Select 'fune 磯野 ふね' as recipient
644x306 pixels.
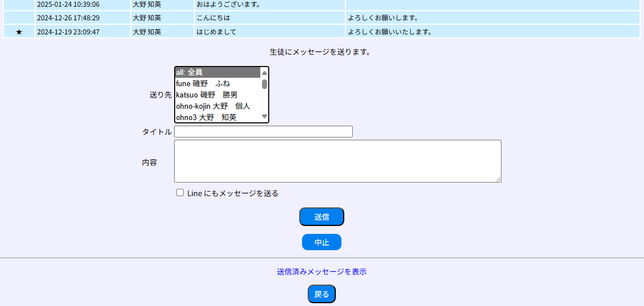pos(217,83)
